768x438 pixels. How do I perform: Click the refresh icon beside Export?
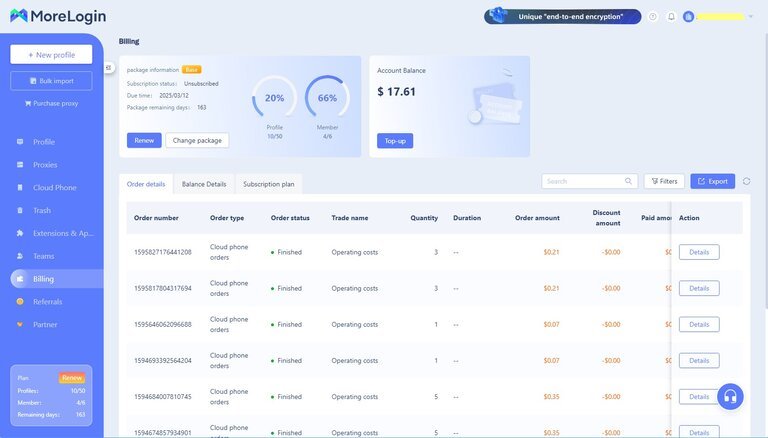tap(747, 181)
